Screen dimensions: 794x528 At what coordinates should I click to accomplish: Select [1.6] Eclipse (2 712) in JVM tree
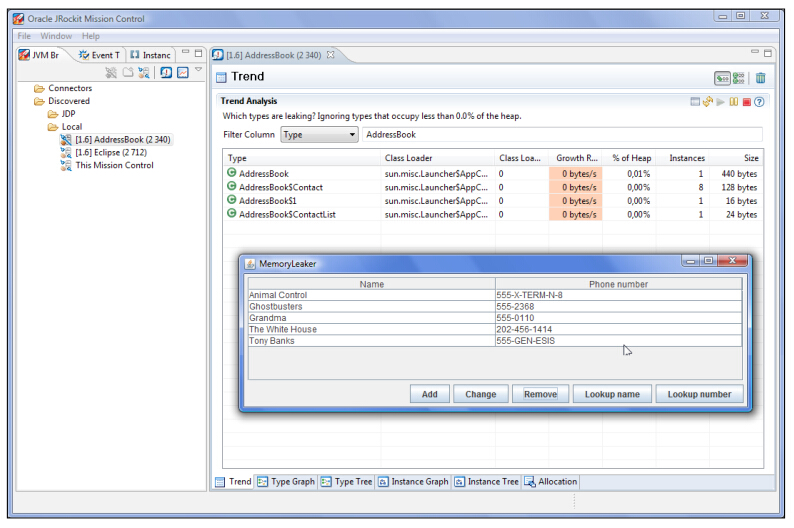pyautogui.click(x=104, y=152)
